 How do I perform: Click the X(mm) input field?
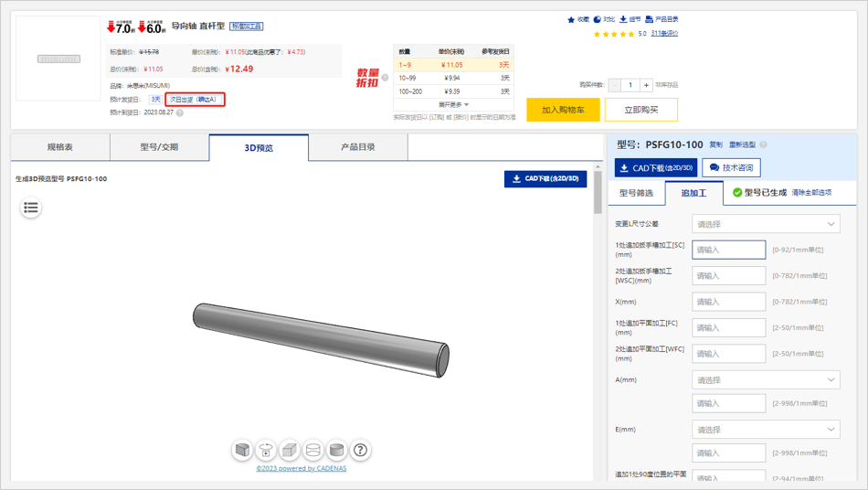(728, 302)
